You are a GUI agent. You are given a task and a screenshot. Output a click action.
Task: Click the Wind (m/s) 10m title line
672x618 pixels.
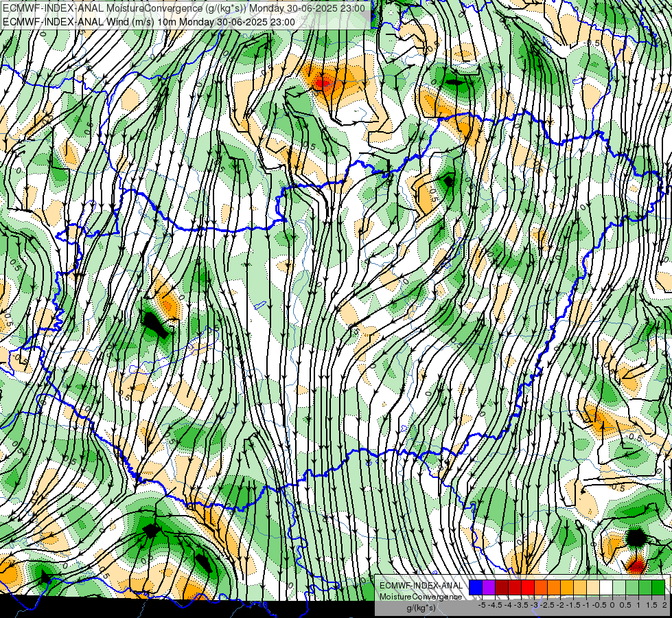pyautogui.click(x=149, y=22)
